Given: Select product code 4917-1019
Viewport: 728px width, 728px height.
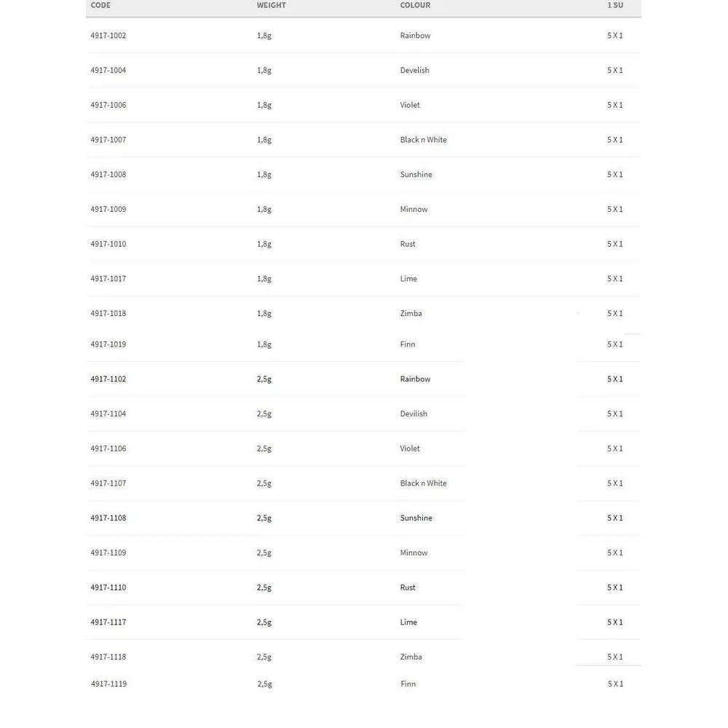Looking at the screenshot, I should 108,344.
